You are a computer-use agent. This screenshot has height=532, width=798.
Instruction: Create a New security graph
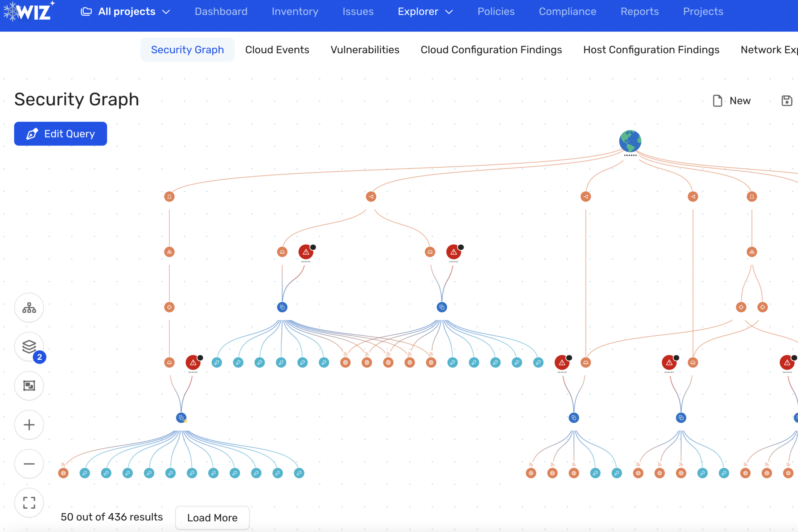[x=732, y=100]
